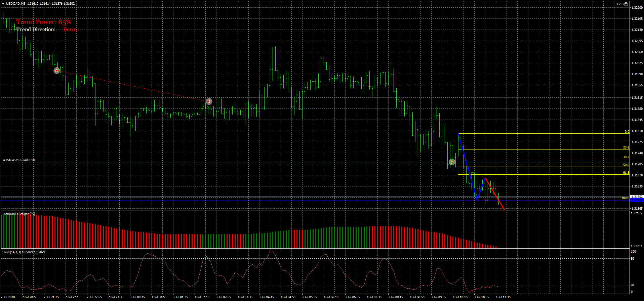Click the '2 Jul 2018' date label
Viewport: 644px width, 301px height.
[x=8, y=297]
